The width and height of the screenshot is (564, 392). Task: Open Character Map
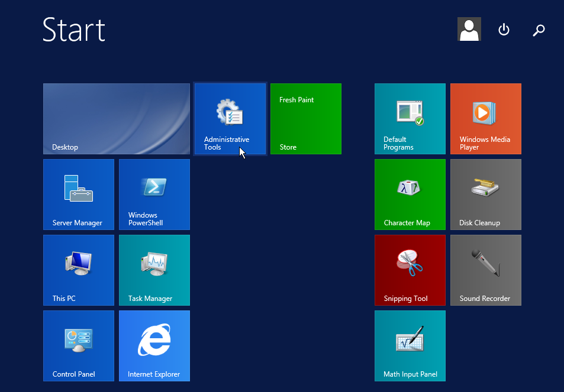[410, 194]
